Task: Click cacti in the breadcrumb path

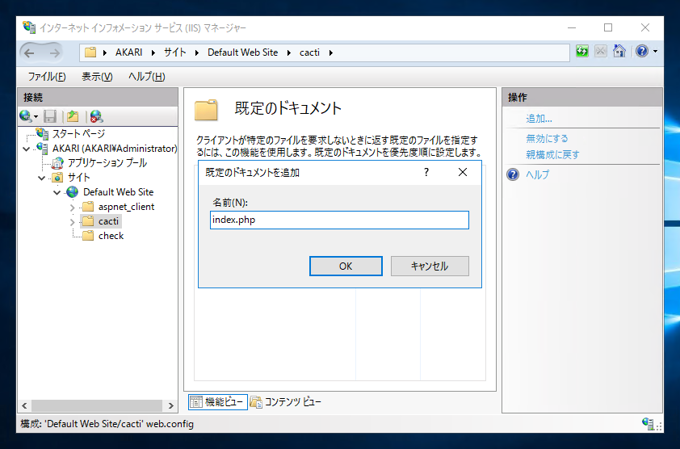Action: [x=309, y=52]
